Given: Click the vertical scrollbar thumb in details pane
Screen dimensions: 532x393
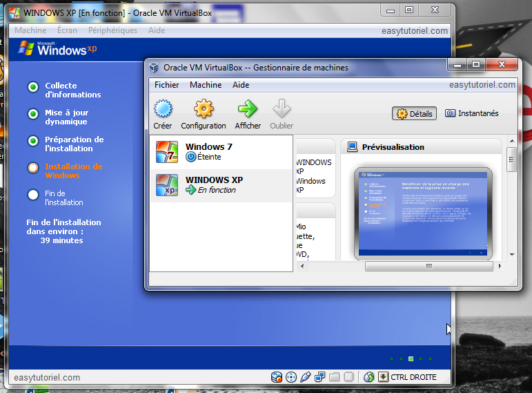Looking at the screenshot, I should [511, 160].
